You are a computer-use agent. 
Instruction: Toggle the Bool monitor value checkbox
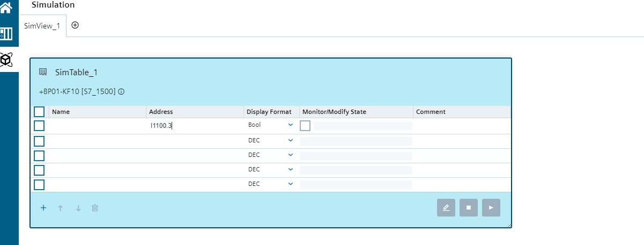pos(305,126)
